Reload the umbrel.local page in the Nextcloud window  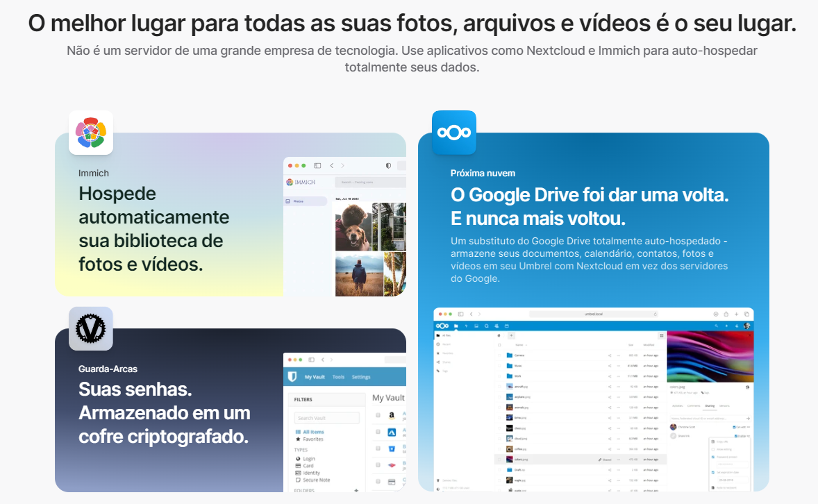[x=656, y=314]
